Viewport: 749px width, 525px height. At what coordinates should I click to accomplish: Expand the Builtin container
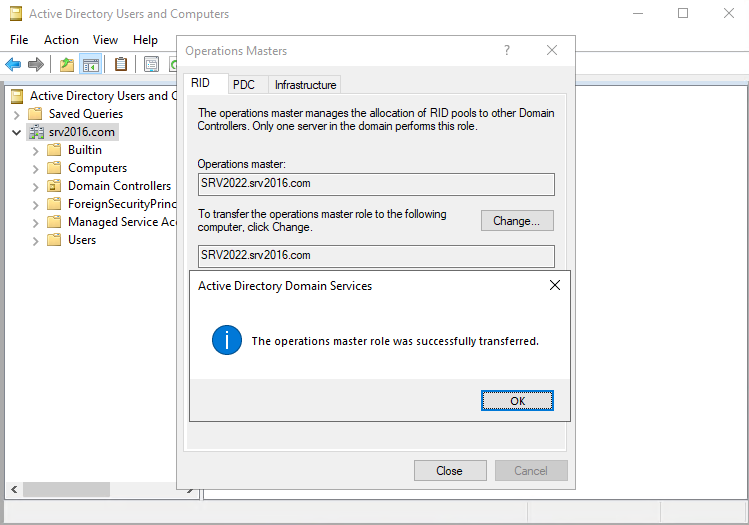(x=35, y=151)
